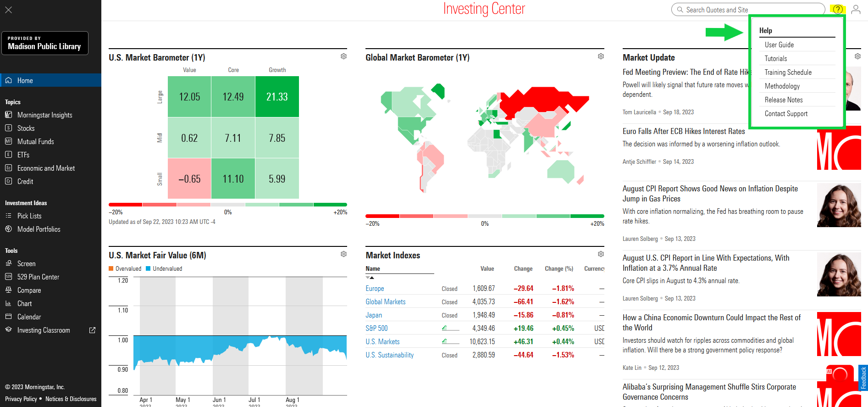The width and height of the screenshot is (868, 407).
Task: Click the Home house icon in sidebar
Action: tap(8, 80)
